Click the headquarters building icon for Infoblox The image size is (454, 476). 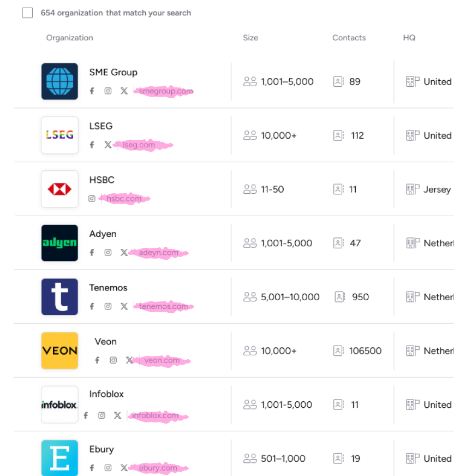tap(413, 404)
